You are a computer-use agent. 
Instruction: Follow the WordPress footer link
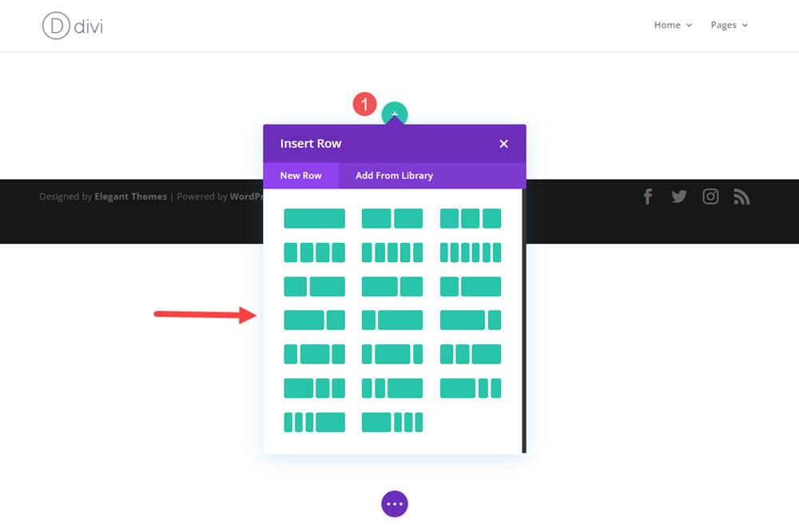pos(248,196)
